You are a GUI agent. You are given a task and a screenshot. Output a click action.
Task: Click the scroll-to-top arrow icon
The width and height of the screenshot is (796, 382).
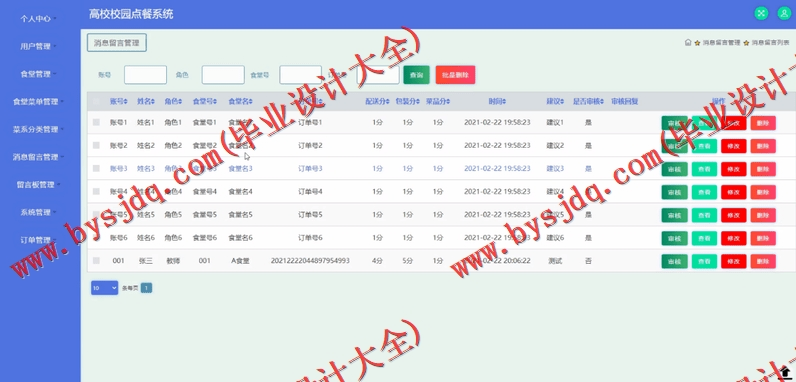point(786,372)
